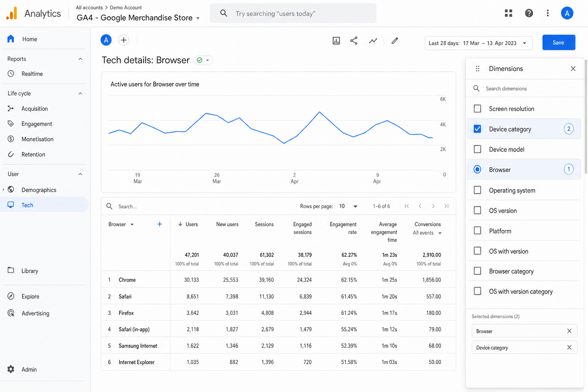Click the Analytics logo icon

[x=12, y=13]
